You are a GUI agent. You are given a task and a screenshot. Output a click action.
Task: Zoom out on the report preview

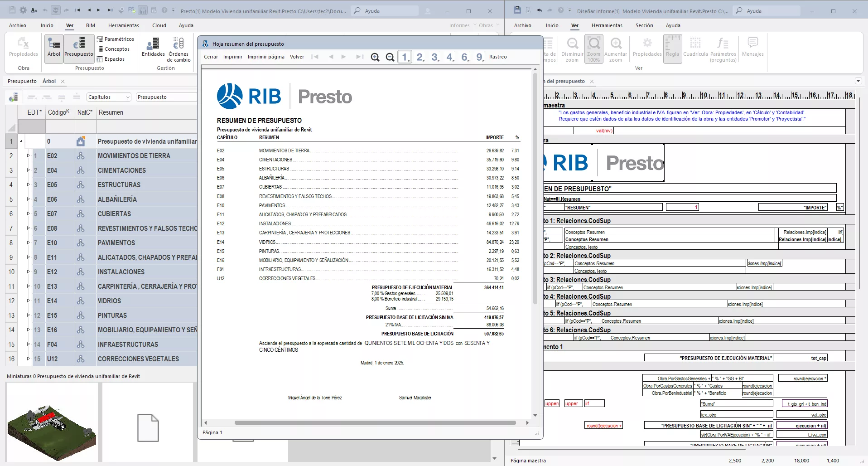(x=390, y=57)
